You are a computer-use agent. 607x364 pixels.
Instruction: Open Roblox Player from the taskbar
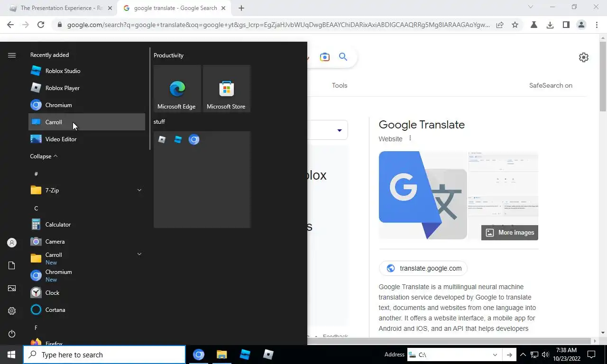(268, 355)
